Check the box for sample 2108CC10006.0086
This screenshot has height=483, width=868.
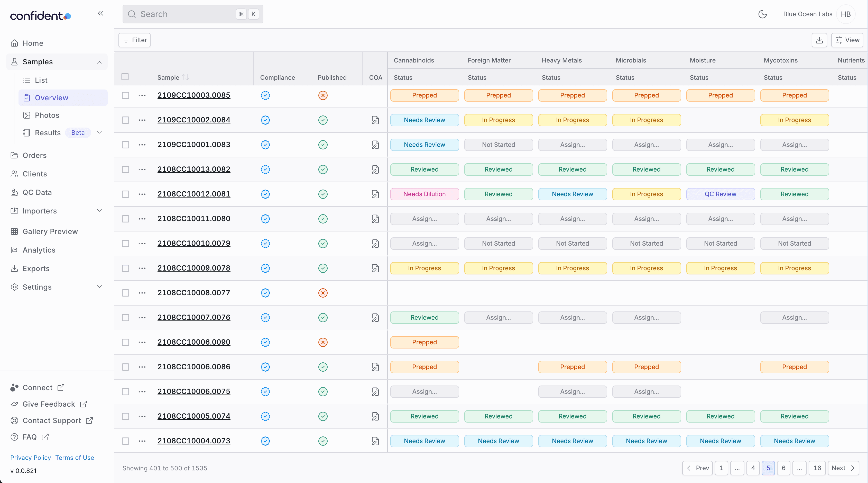coord(125,367)
